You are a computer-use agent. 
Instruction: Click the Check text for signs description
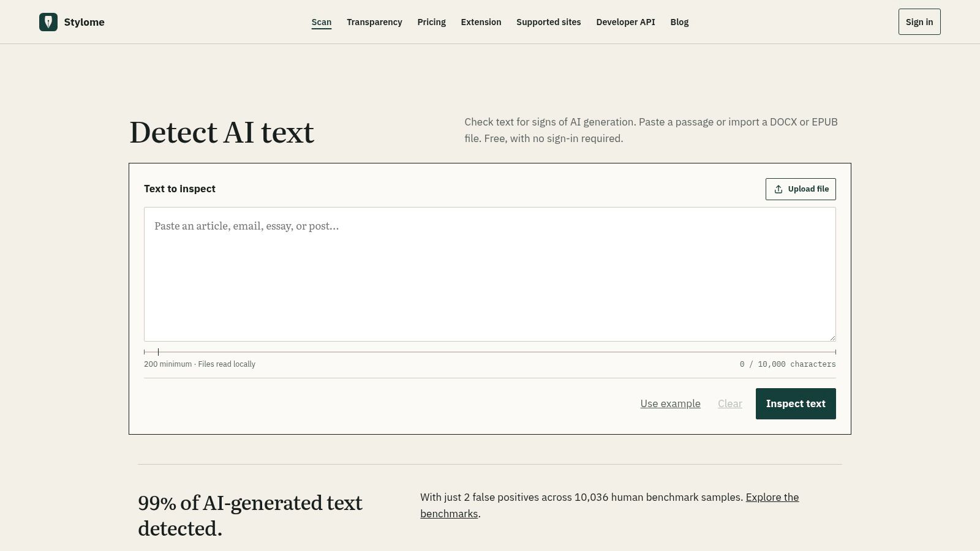pos(651,130)
